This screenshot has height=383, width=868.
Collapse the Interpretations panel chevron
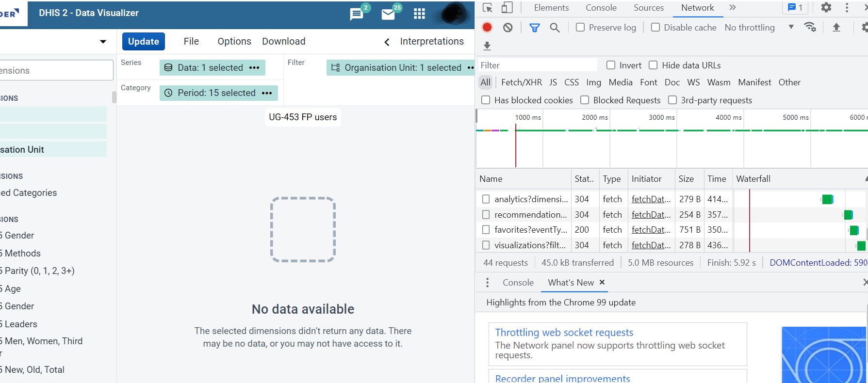387,42
